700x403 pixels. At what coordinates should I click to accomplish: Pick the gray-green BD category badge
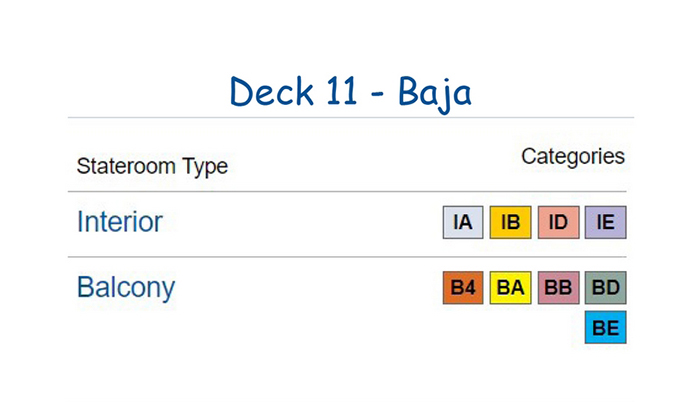pos(606,287)
